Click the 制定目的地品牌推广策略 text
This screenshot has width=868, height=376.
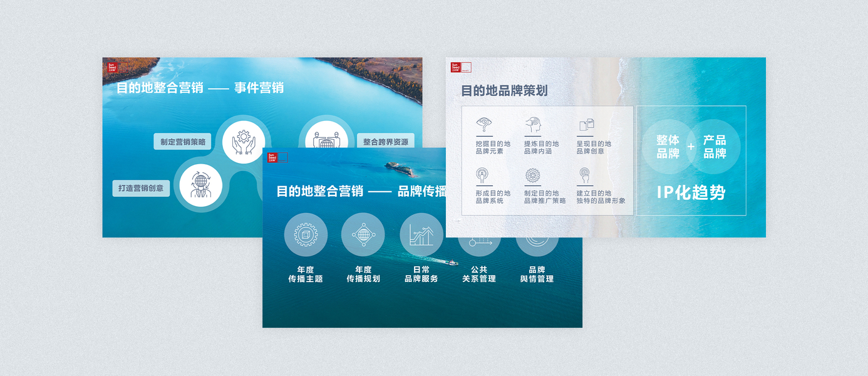pyautogui.click(x=545, y=197)
